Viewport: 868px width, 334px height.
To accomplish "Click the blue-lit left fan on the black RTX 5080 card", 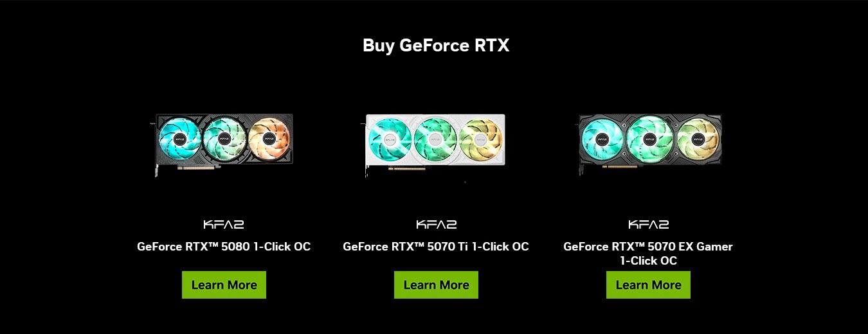I will click(x=179, y=139).
